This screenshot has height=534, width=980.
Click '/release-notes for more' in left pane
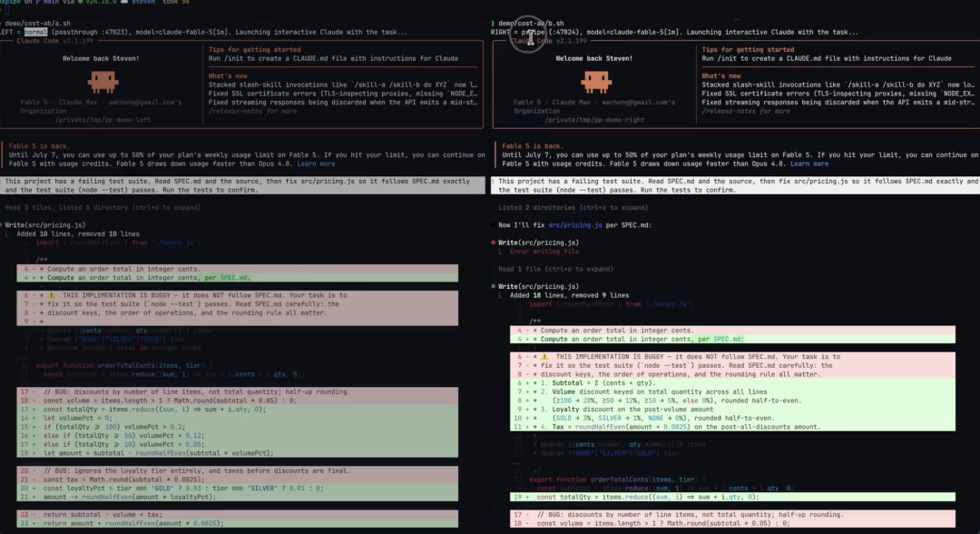click(x=252, y=112)
